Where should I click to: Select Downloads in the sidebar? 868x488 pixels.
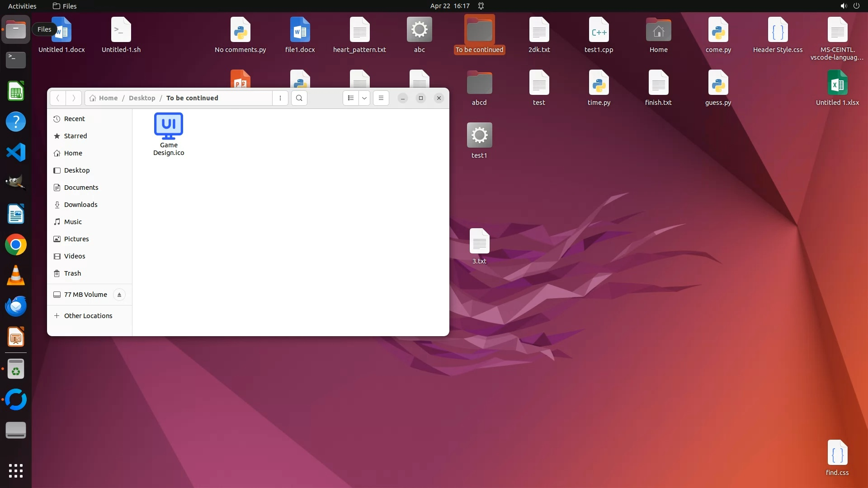coord(80,205)
